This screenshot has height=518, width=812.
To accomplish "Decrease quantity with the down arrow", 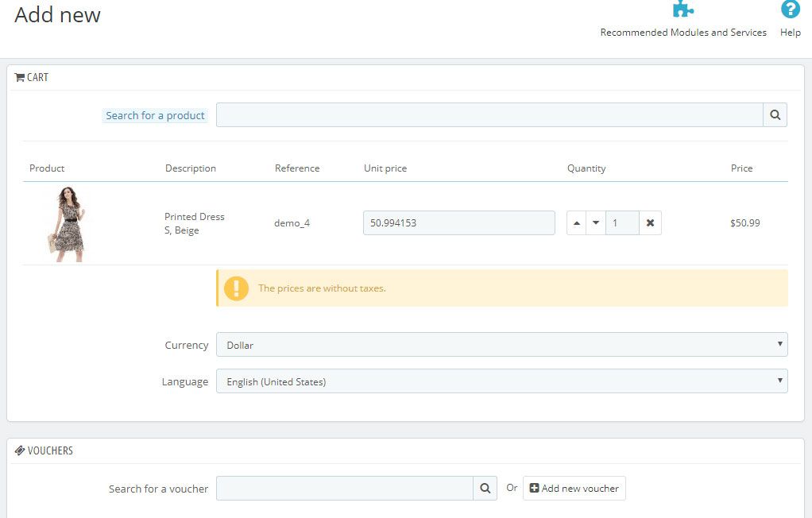I will (x=596, y=223).
